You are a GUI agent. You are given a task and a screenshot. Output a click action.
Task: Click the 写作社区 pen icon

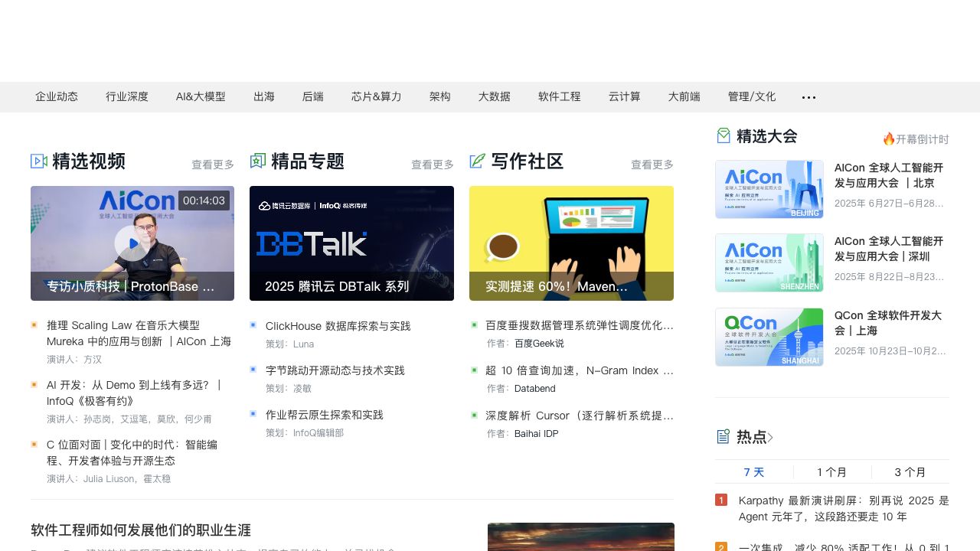[x=478, y=161]
